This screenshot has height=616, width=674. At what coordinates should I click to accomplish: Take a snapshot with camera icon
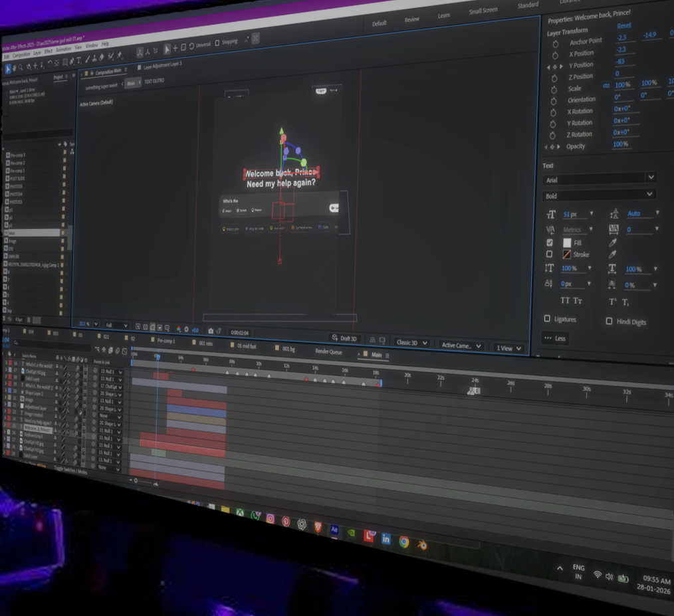(x=211, y=331)
